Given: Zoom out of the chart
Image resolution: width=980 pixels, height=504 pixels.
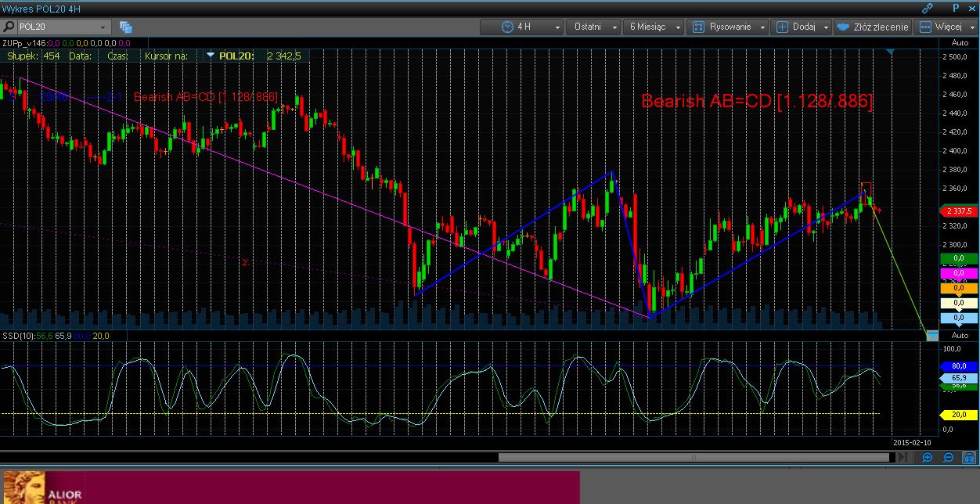Looking at the screenshot, I should (x=948, y=458).
